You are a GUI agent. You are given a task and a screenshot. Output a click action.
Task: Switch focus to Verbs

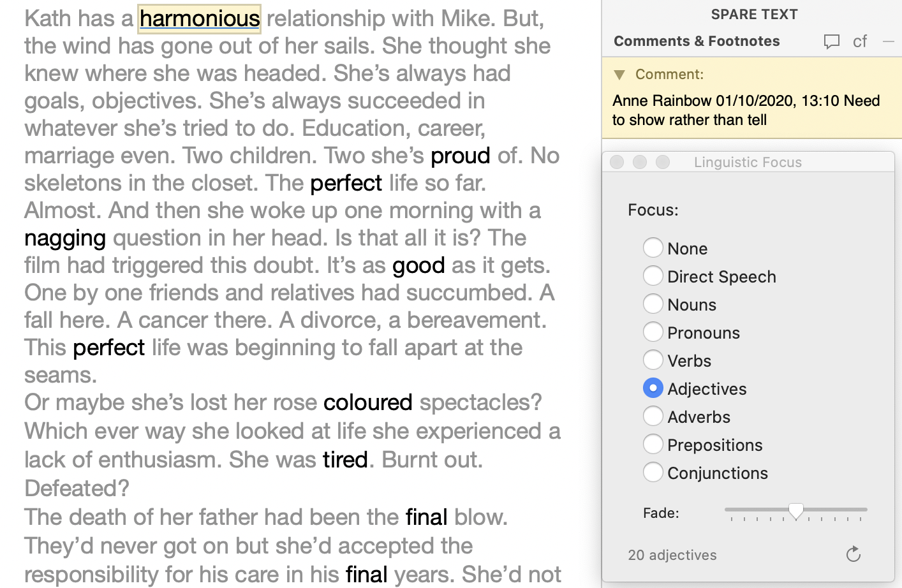[653, 360]
